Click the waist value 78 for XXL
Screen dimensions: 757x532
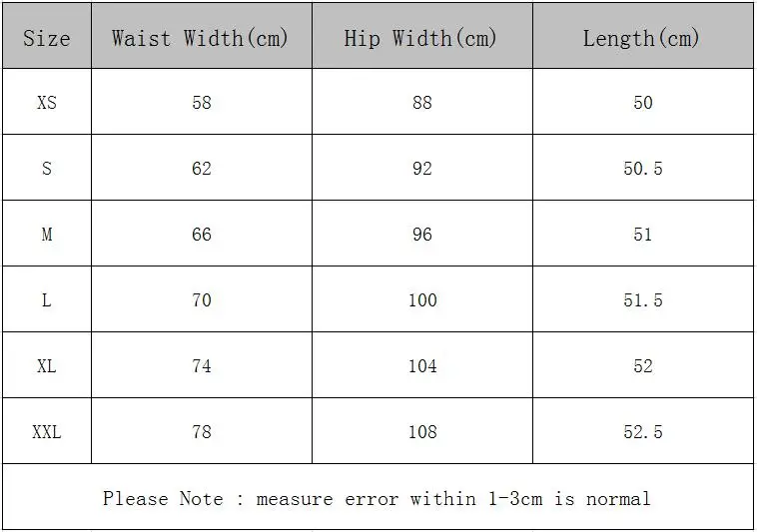202,432
